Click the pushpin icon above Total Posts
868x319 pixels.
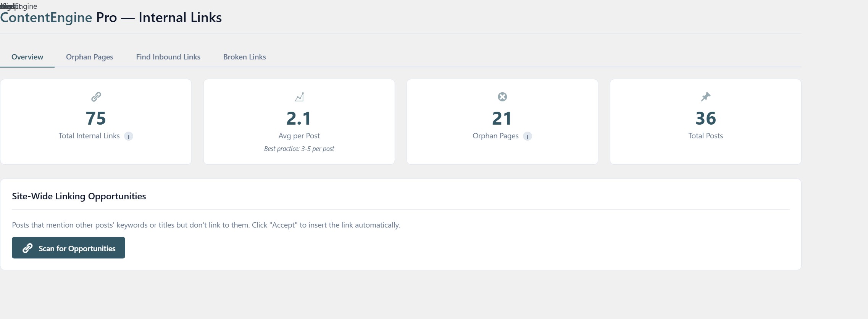pos(705,97)
